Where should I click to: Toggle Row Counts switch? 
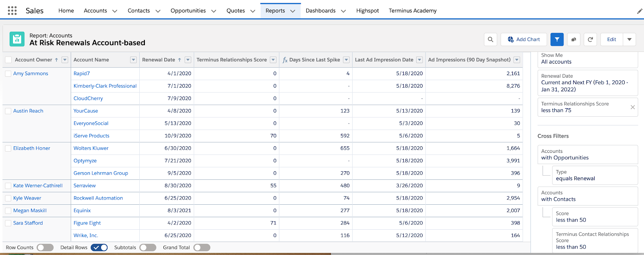(x=45, y=248)
